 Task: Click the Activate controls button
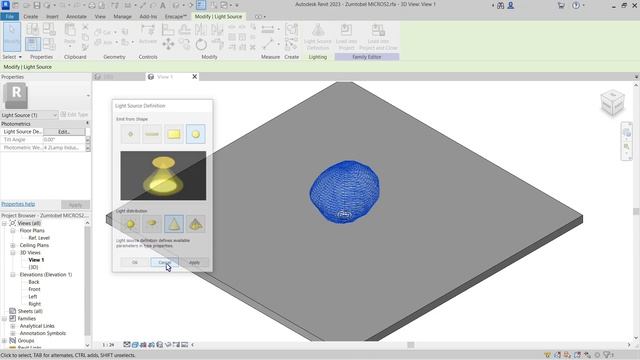[x=148, y=34]
